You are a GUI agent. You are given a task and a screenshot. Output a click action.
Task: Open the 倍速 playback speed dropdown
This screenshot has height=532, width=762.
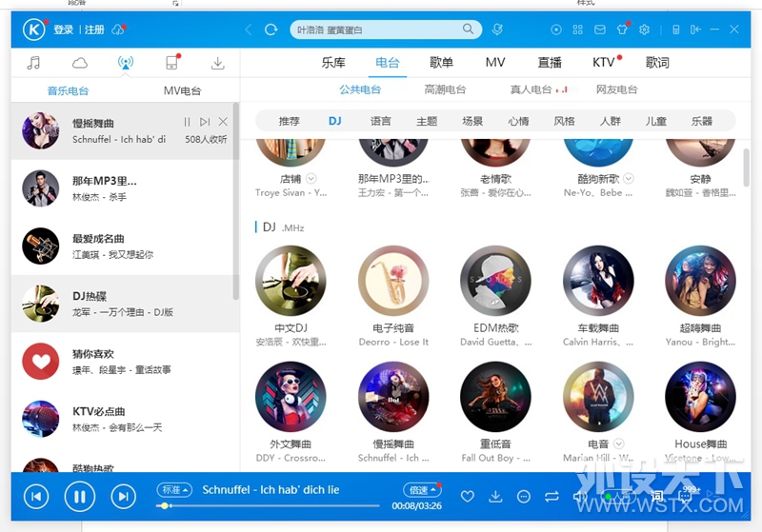tap(422, 490)
